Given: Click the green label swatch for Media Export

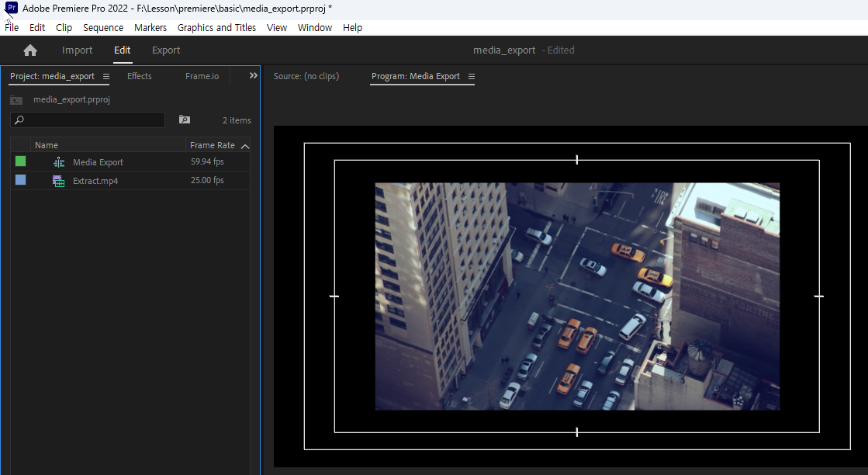Looking at the screenshot, I should pos(20,161).
